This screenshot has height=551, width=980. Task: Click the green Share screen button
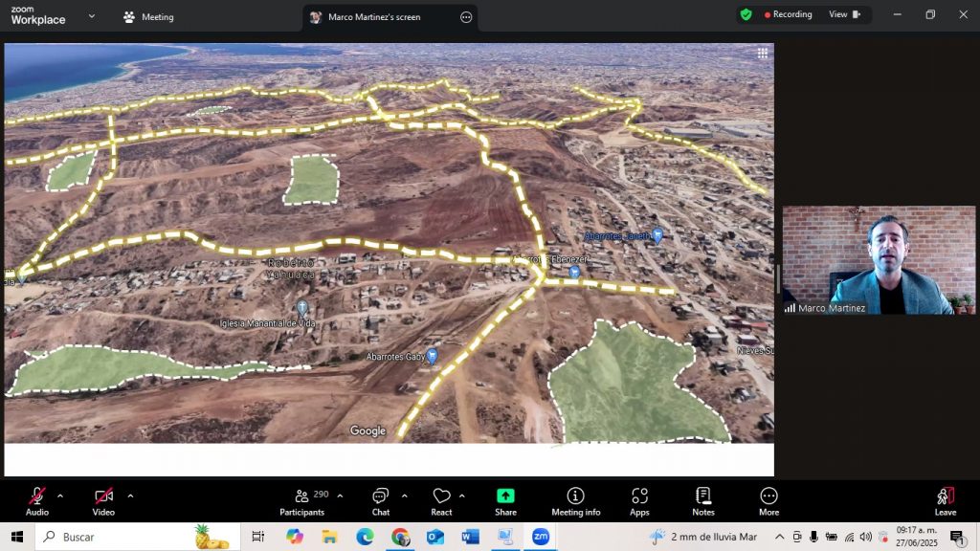[505, 500]
